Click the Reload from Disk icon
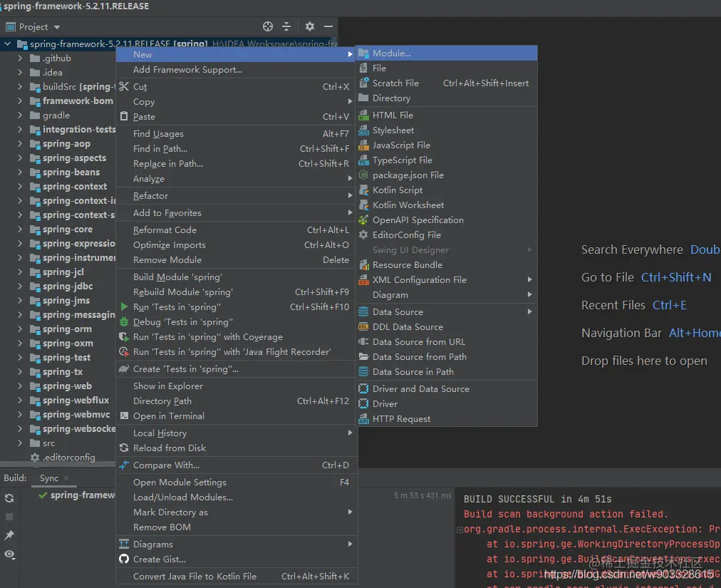This screenshot has width=721, height=588. (x=124, y=448)
